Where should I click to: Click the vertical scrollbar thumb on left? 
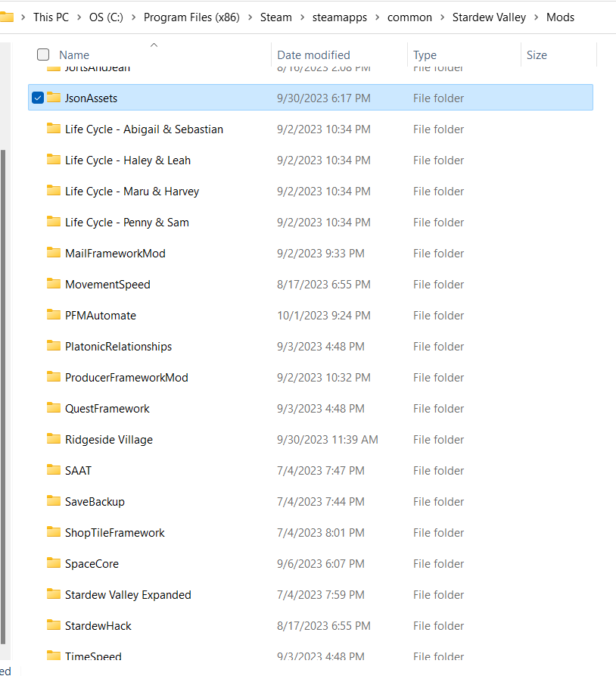(3, 397)
